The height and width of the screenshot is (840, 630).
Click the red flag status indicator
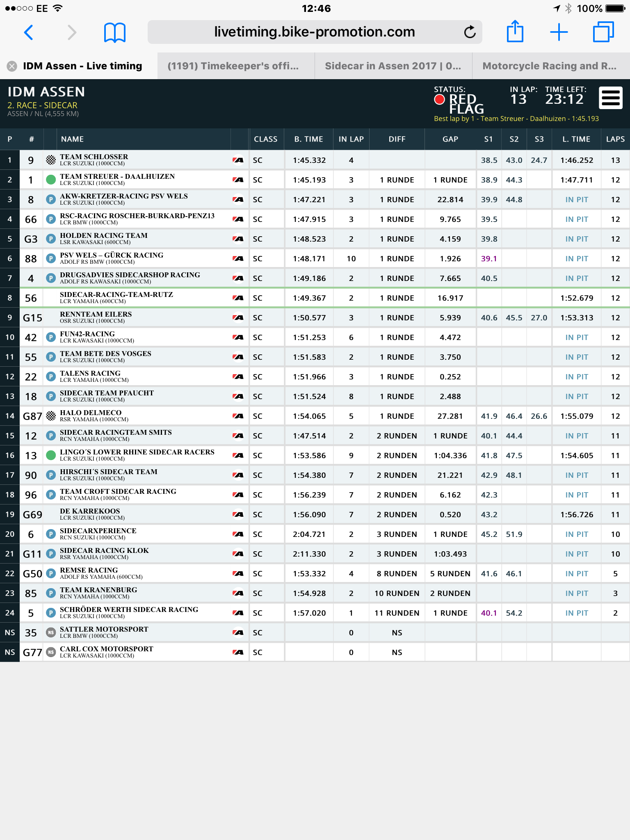click(439, 99)
